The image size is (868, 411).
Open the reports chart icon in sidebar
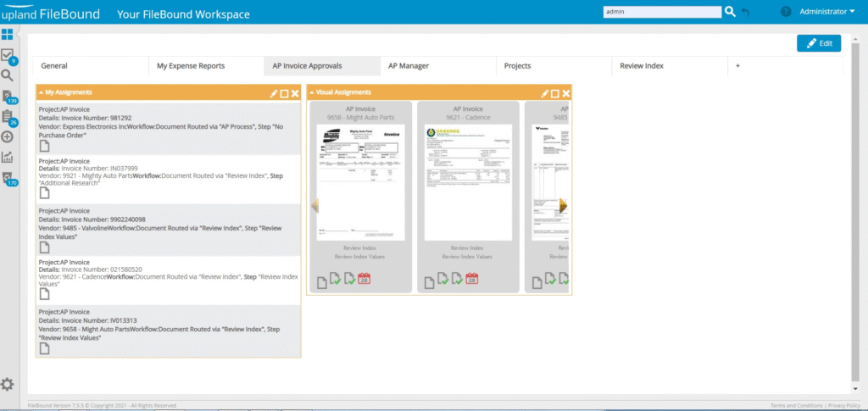pyautogui.click(x=7, y=157)
